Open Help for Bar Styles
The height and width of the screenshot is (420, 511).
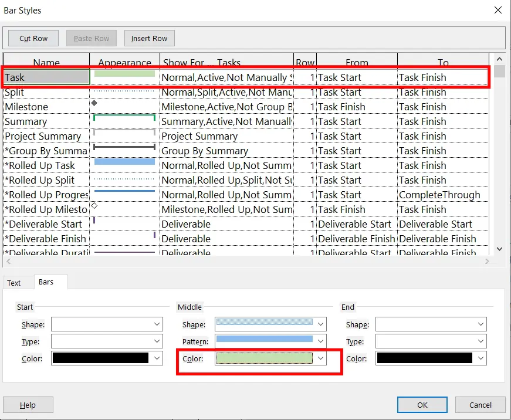pos(28,405)
